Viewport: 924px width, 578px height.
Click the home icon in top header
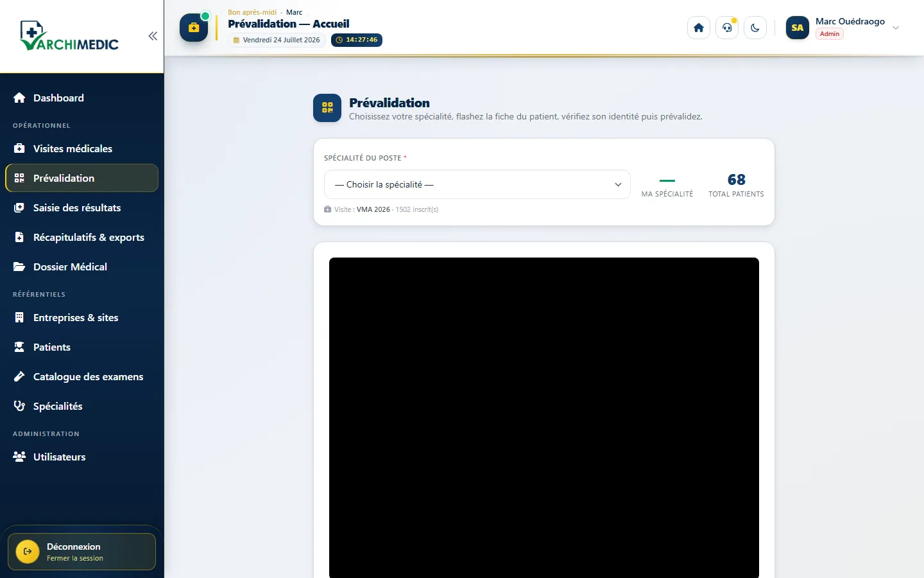coord(699,28)
